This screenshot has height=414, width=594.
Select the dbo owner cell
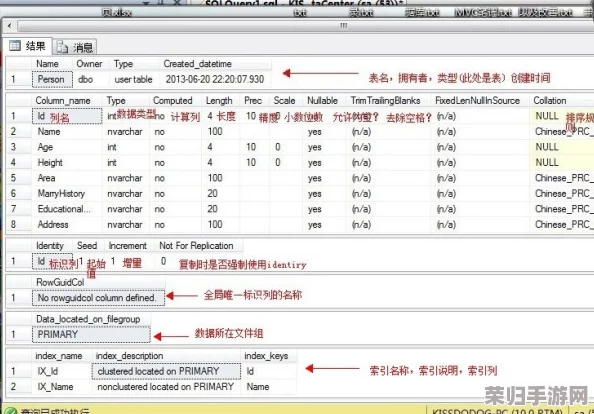point(91,80)
